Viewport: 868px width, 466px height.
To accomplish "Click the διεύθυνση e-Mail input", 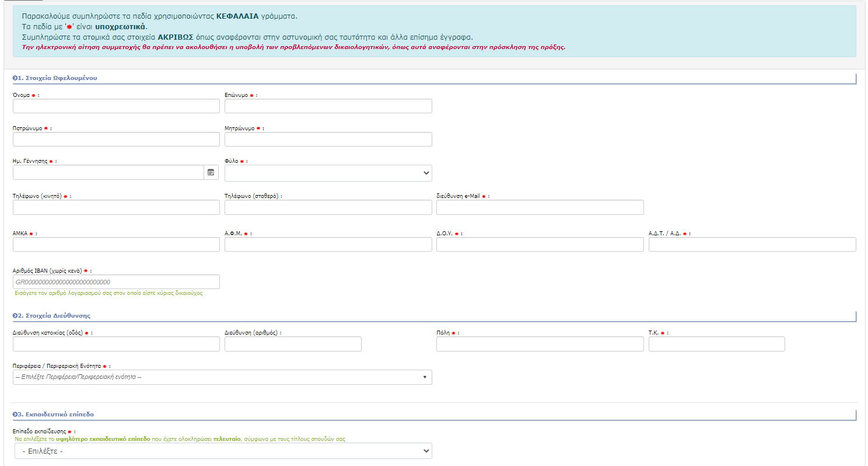I will click(540, 207).
